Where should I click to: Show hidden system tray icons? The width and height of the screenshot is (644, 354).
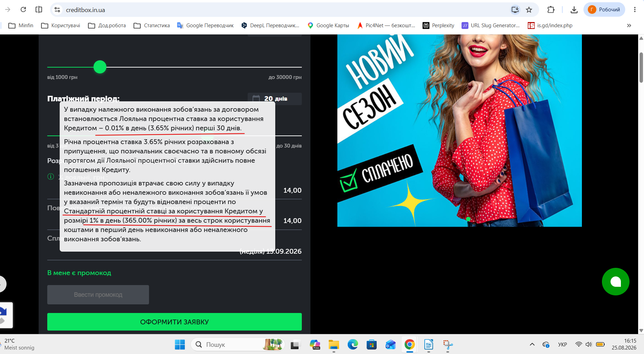532,344
